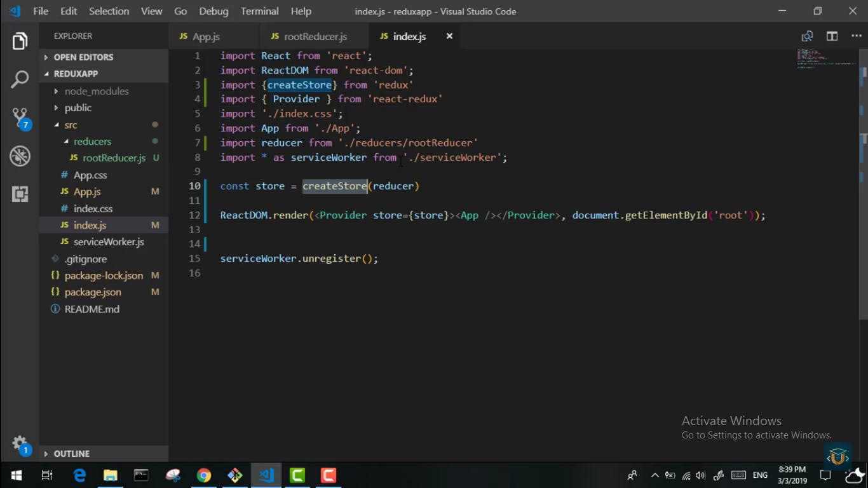Open the Debug activity bar icon
Screen dimensions: 868x488
[x=20, y=156]
